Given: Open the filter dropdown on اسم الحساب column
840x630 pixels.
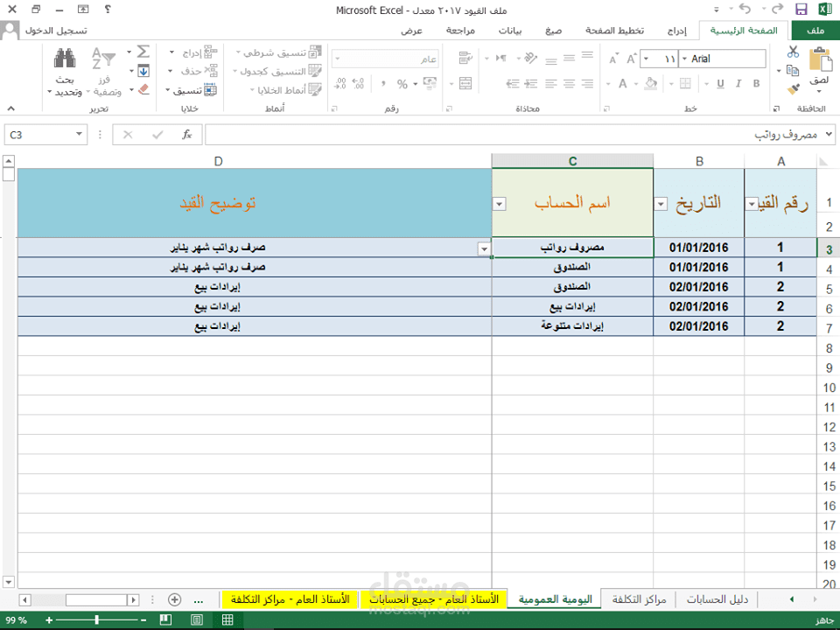Looking at the screenshot, I should pos(499,203).
